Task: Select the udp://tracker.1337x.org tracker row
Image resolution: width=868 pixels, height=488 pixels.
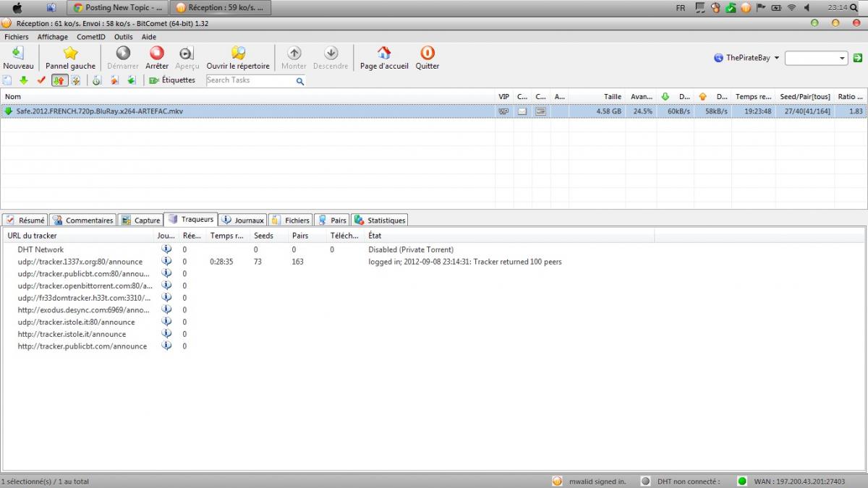Action: coord(80,262)
